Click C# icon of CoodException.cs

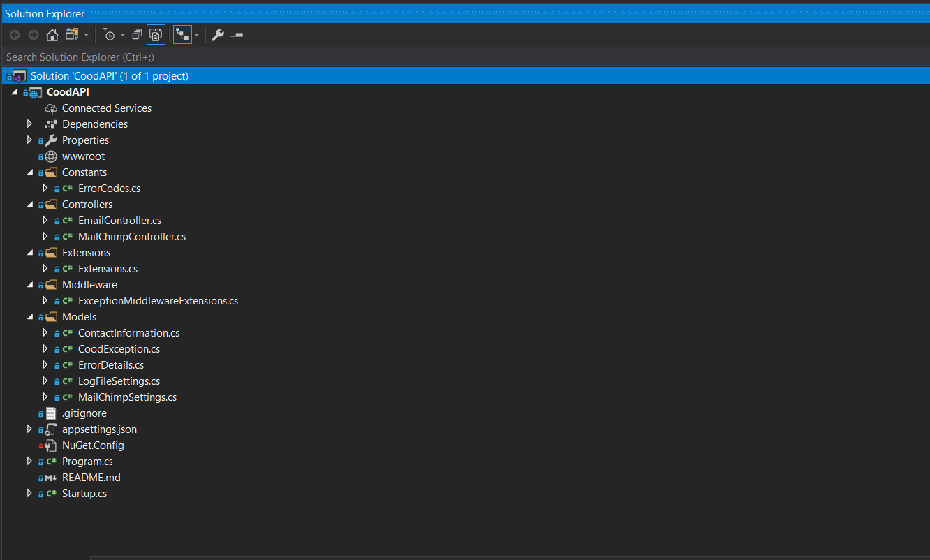(x=68, y=349)
